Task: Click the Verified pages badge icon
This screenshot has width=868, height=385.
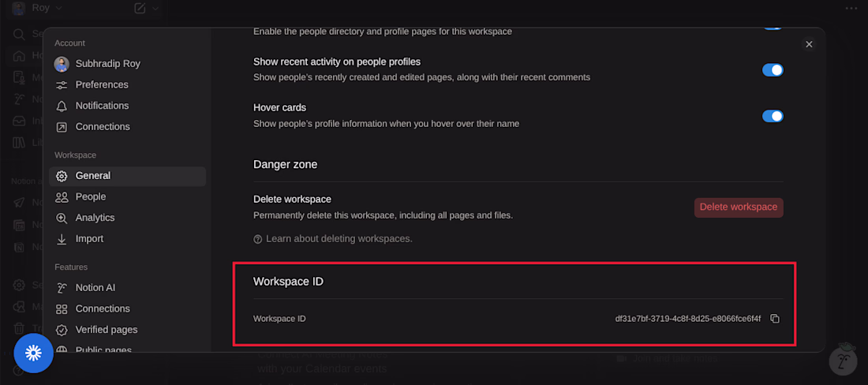Action: pyautogui.click(x=62, y=330)
